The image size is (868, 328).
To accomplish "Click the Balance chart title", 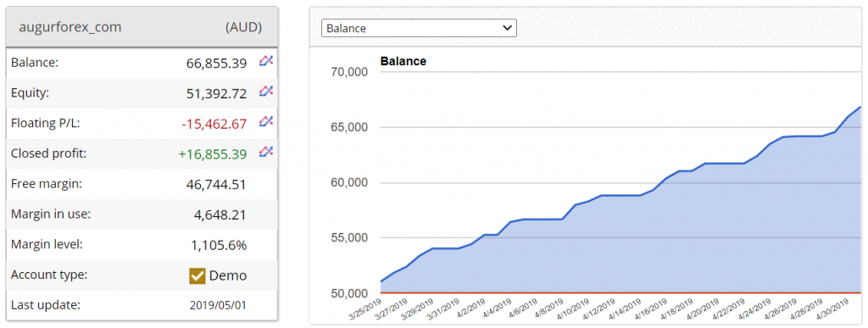I will pos(403,61).
